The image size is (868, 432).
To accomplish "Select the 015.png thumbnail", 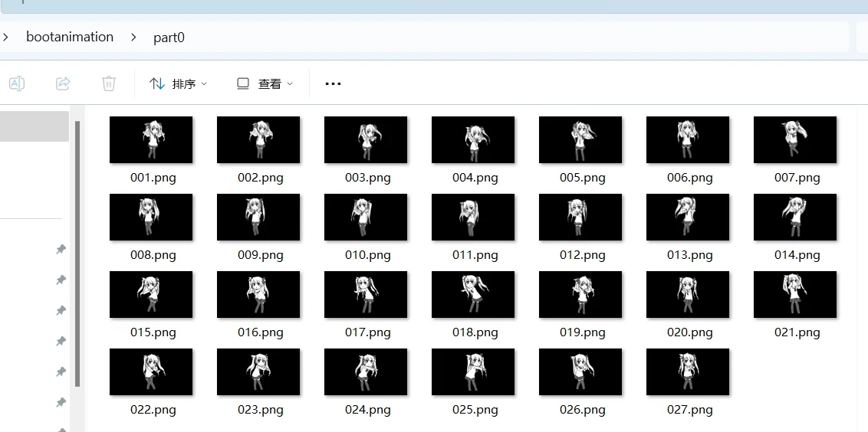I will tap(151, 294).
